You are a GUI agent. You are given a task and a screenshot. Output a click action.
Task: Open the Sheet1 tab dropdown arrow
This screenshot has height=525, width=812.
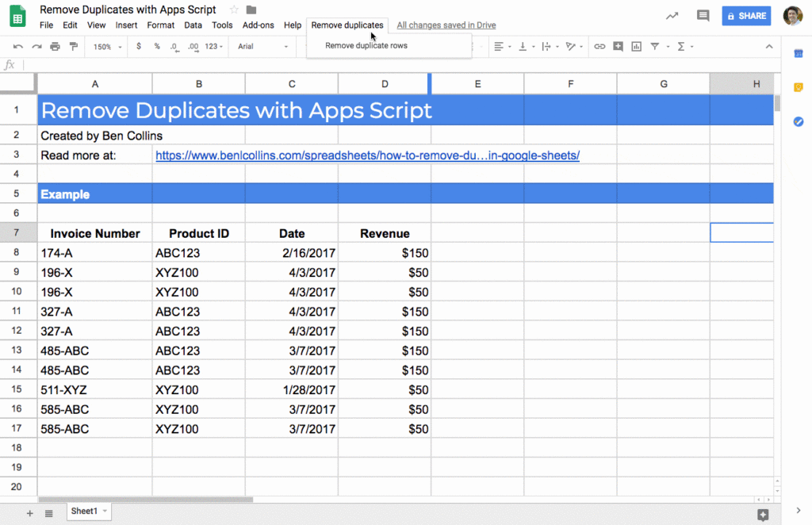(x=105, y=512)
